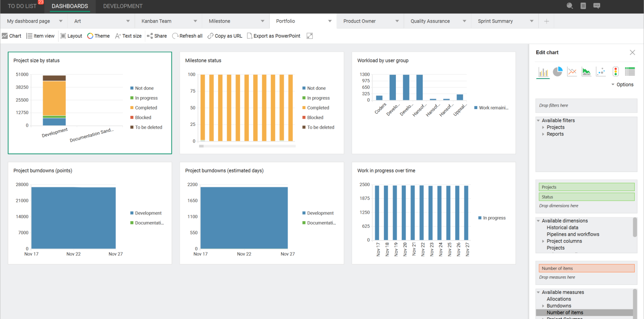The width and height of the screenshot is (644, 319).
Task: Select the traffic light chart type icon
Action: [x=616, y=71]
